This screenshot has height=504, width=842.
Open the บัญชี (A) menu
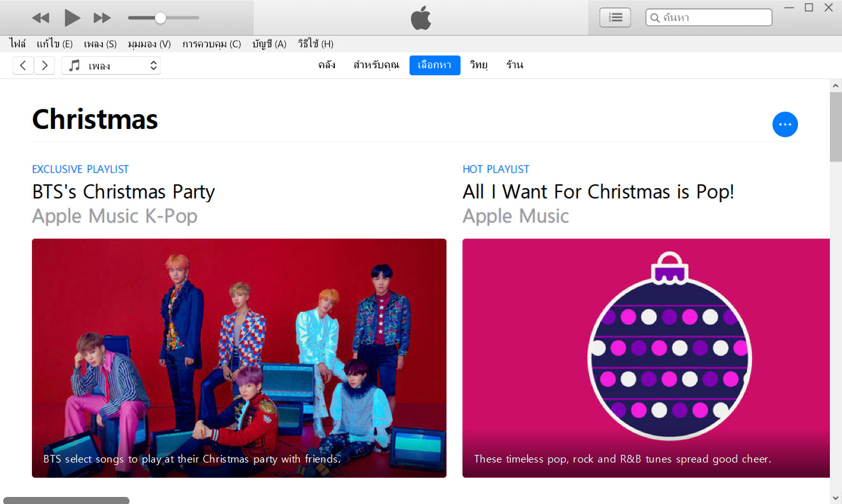269,44
